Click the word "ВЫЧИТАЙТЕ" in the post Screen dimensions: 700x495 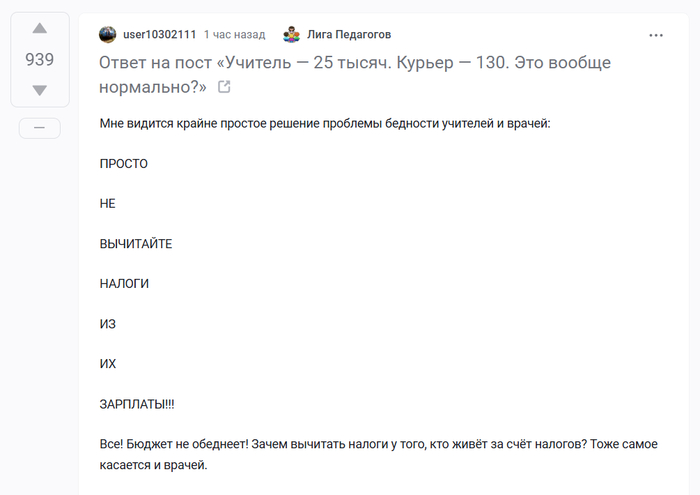(136, 243)
